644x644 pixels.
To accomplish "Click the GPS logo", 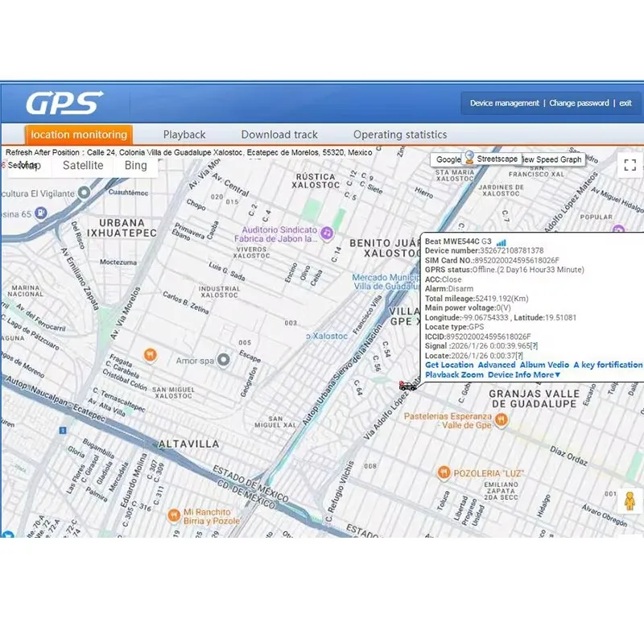I will click(x=64, y=103).
